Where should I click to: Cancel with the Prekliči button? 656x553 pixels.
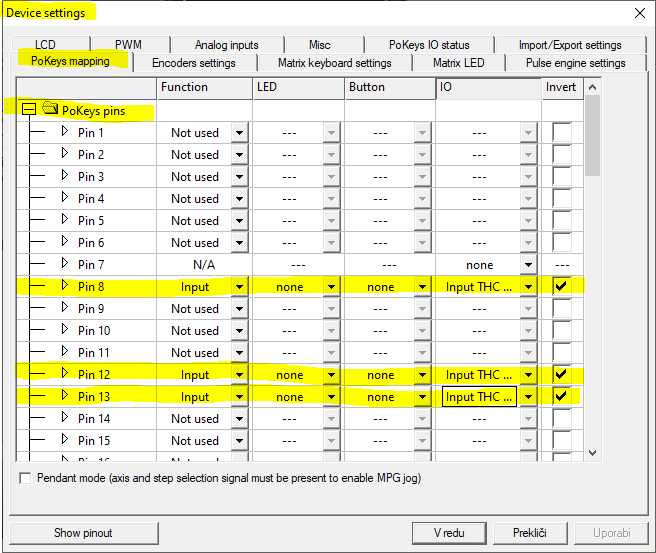point(530,533)
